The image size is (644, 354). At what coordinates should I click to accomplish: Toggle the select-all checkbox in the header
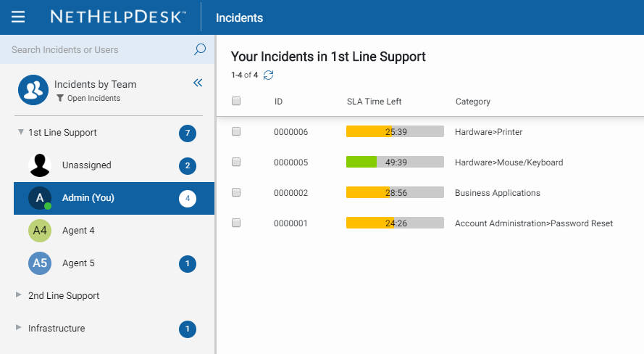point(236,102)
